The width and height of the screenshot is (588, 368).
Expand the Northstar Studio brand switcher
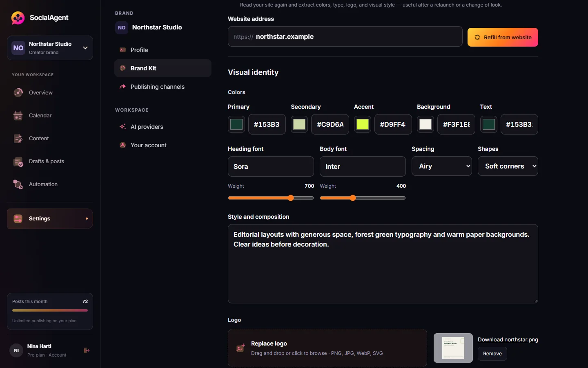[x=50, y=48]
